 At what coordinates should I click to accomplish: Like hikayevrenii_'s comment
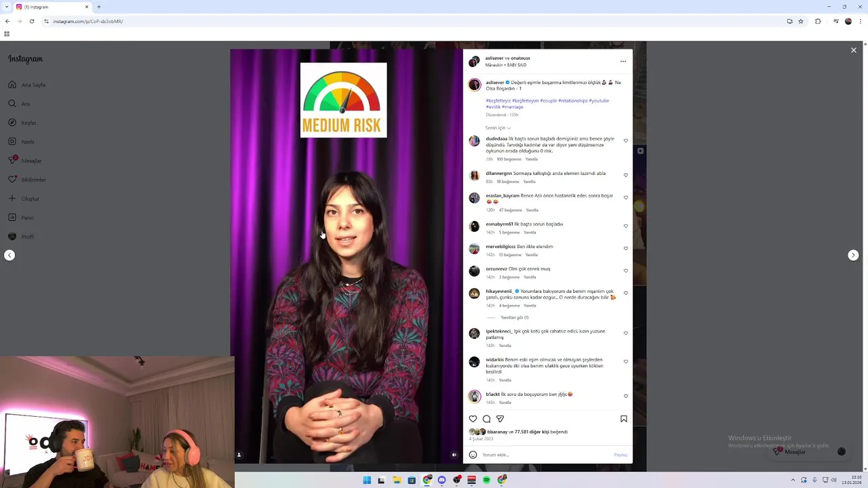point(626,293)
